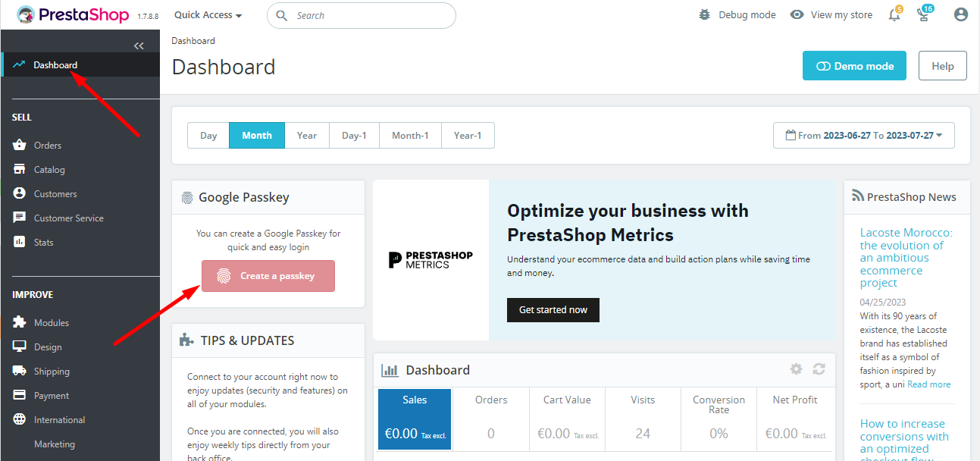
Task: Open the date range picker dropdown
Action: click(x=864, y=135)
